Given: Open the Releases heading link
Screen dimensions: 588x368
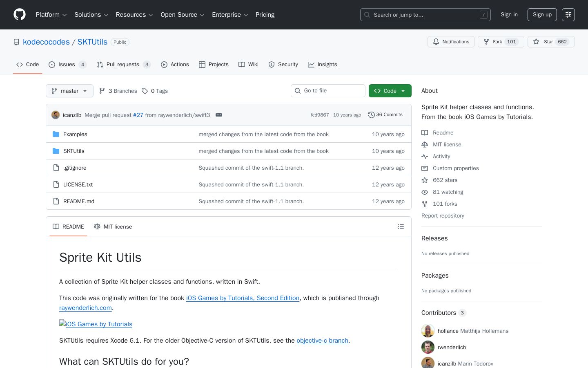Looking at the screenshot, I should coord(434,238).
